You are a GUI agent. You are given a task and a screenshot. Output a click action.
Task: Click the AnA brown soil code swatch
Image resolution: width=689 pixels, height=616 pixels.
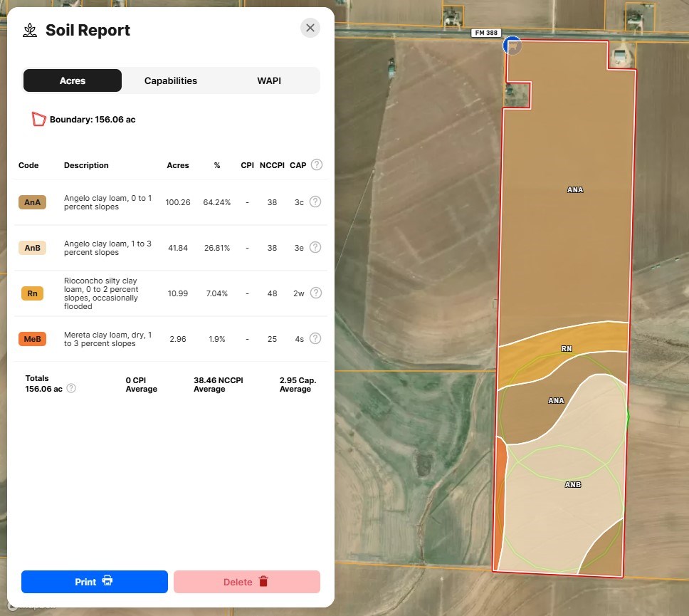32,202
